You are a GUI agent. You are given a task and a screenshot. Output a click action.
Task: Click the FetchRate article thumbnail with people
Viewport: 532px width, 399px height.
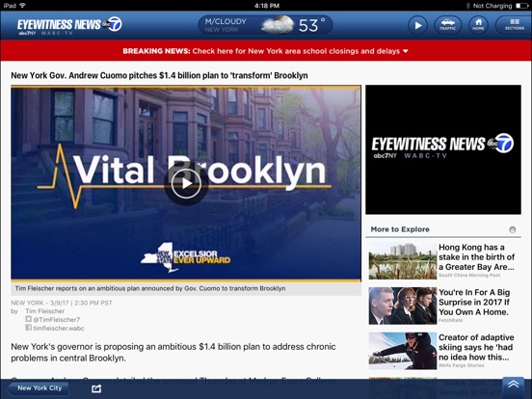pyautogui.click(x=403, y=306)
